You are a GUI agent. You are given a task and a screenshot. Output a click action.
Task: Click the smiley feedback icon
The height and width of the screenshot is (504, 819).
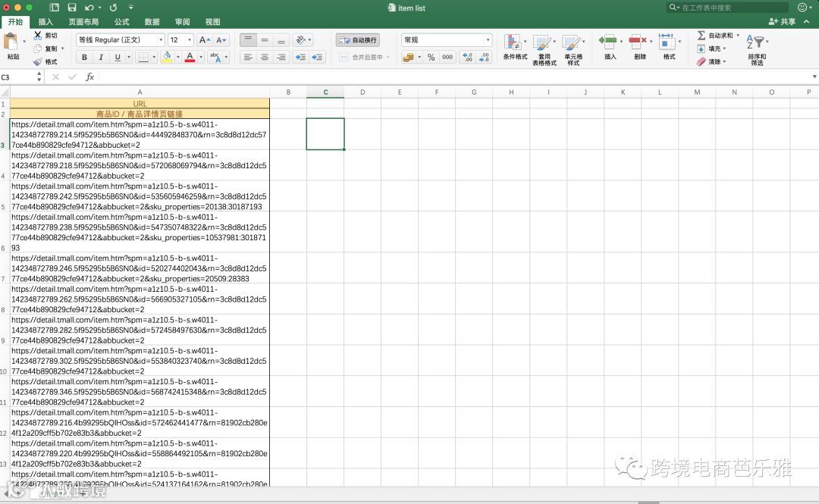click(802, 8)
